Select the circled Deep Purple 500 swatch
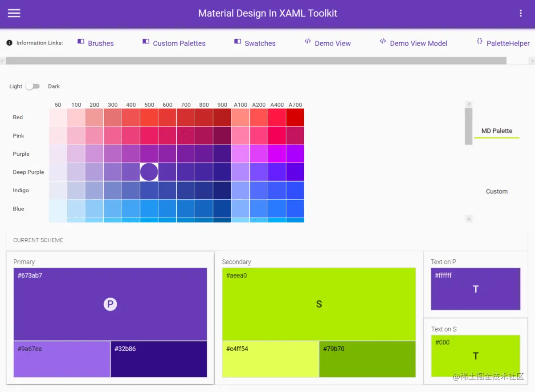This screenshot has height=392, width=535. tap(149, 172)
